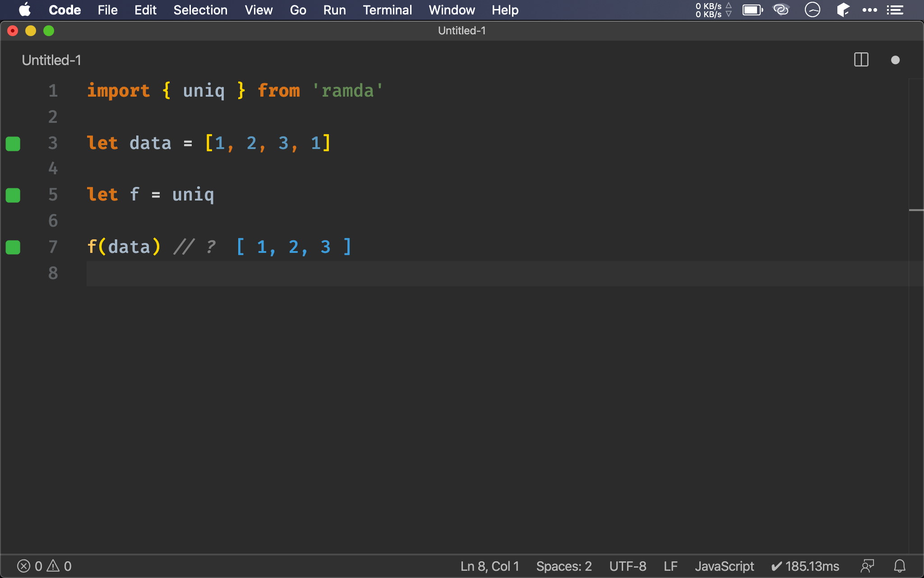Click the 'from' keyword on line 1

278,91
